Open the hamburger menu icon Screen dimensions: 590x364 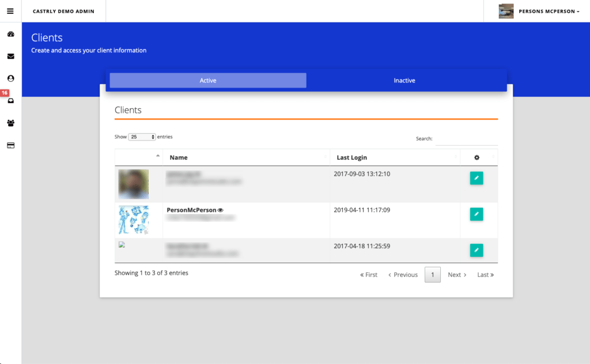pyautogui.click(x=10, y=12)
